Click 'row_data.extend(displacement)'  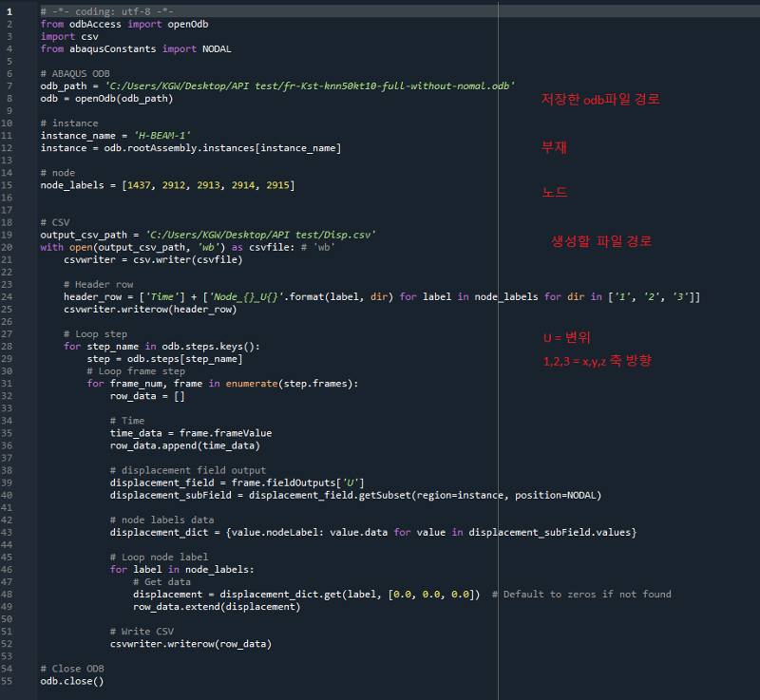[217, 607]
